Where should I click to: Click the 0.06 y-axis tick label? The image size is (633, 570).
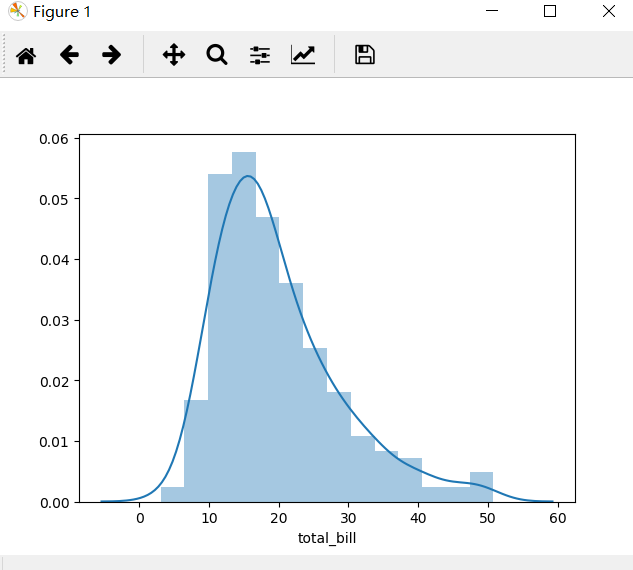[54, 139]
